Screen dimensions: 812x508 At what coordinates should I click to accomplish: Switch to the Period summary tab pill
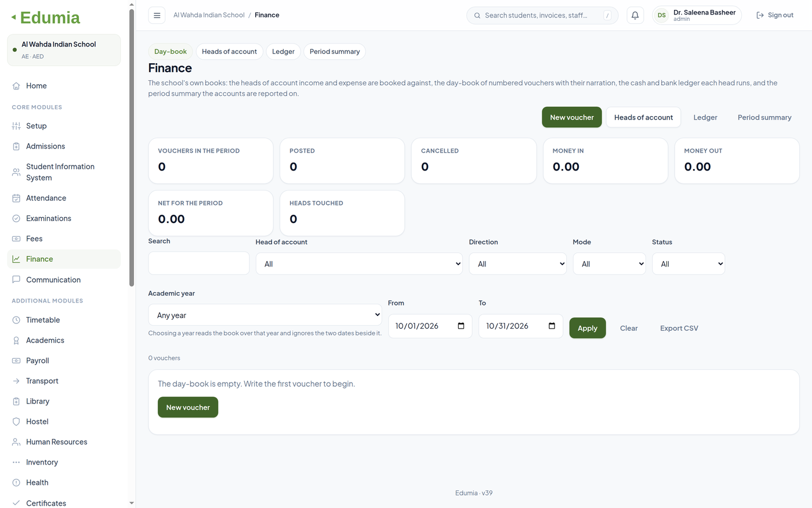(x=335, y=52)
